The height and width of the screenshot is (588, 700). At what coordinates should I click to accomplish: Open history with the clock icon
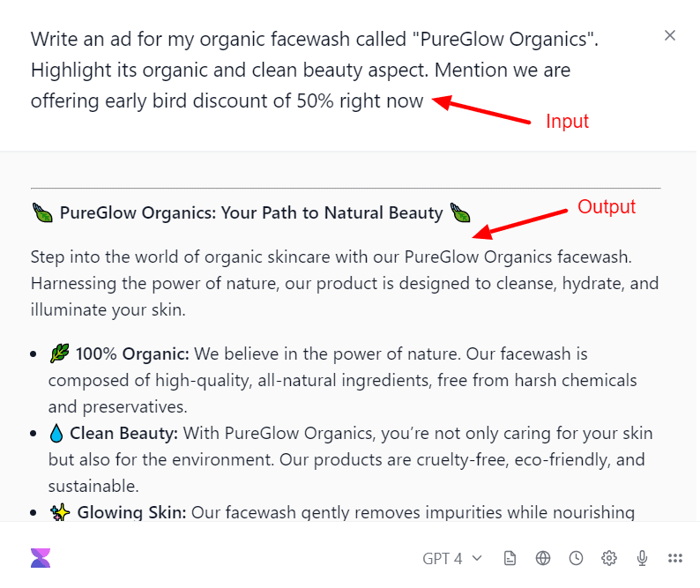576,558
